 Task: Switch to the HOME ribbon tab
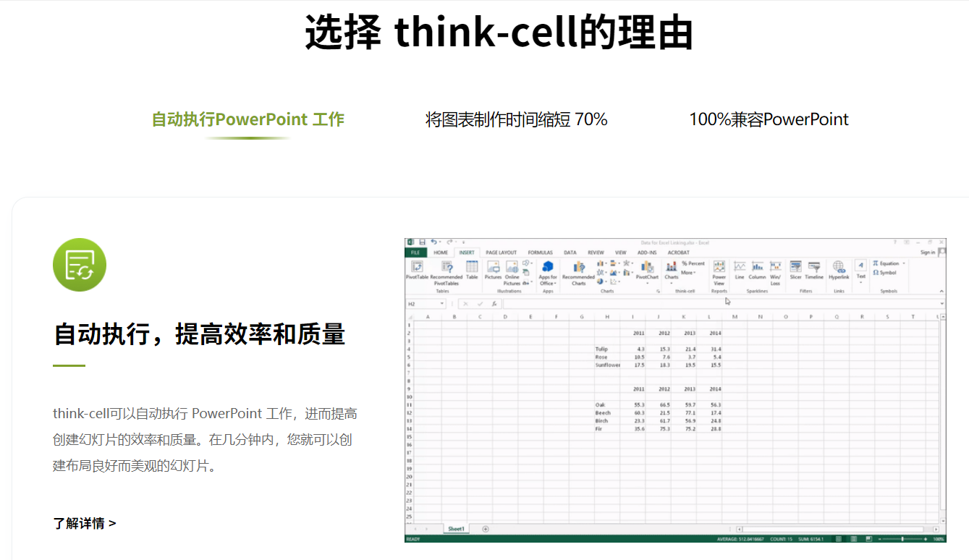(x=441, y=253)
